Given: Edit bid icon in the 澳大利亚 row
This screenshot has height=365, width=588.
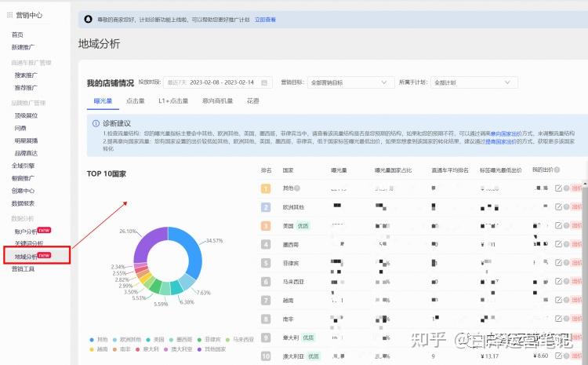Looking at the screenshot, I should pyautogui.click(x=558, y=356).
